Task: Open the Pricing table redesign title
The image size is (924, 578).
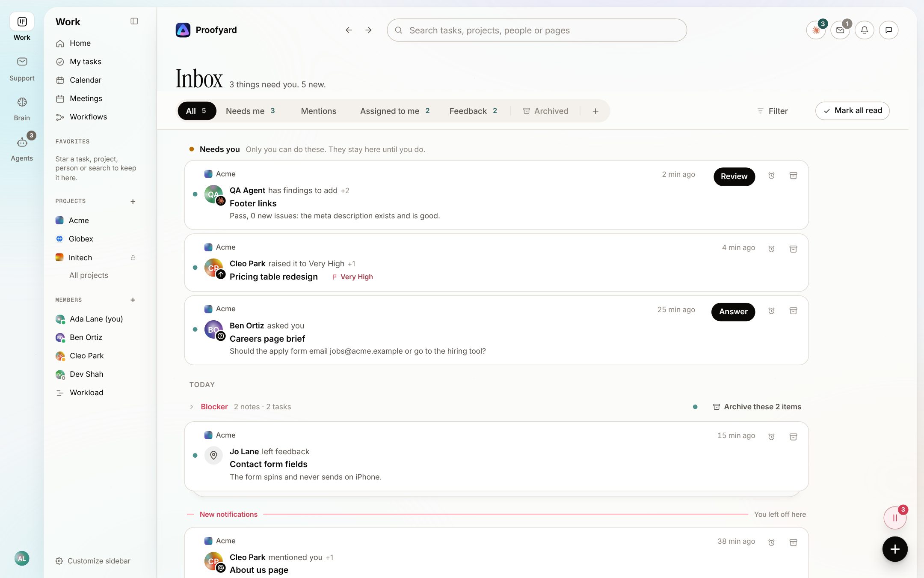Action: 274,277
